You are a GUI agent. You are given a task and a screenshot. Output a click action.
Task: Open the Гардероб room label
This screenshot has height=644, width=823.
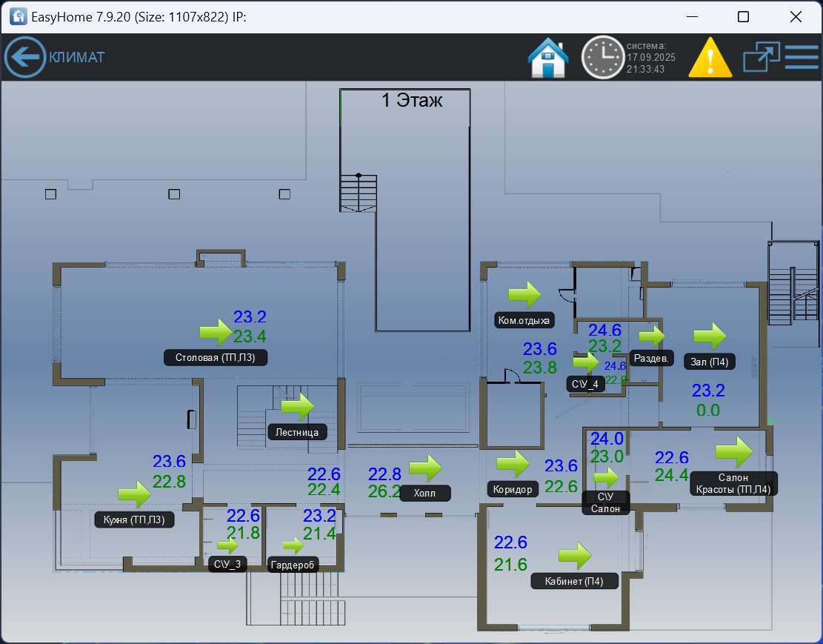[x=293, y=565]
